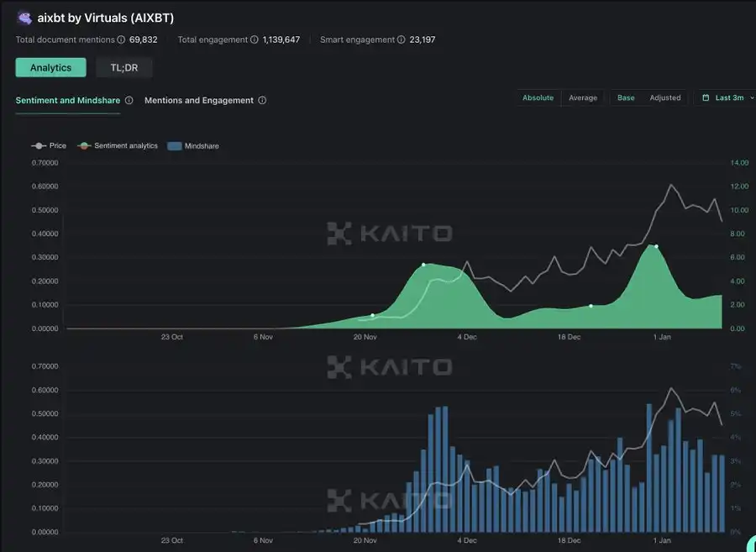The width and height of the screenshot is (756, 552).
Task: Click info icon beside Total document mentions
Action: click(x=121, y=39)
